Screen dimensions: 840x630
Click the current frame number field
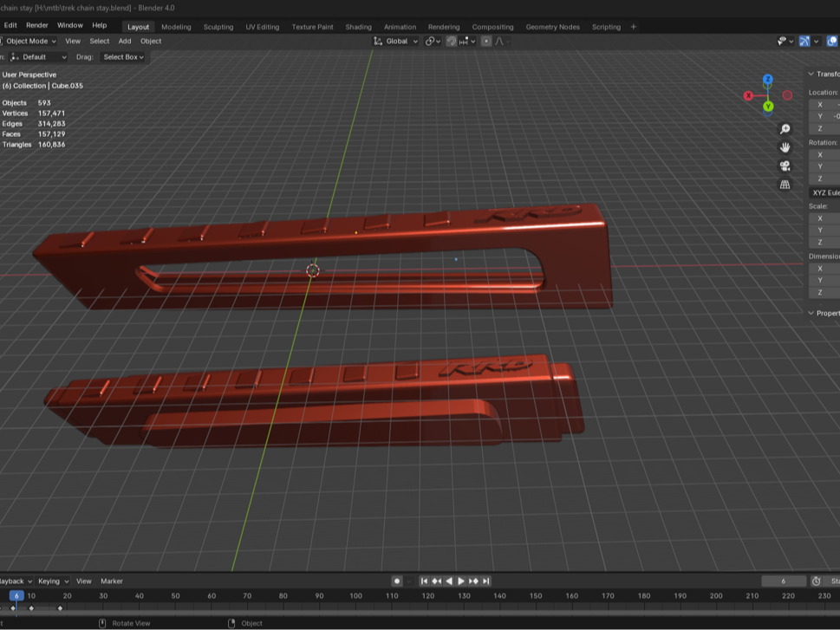(783, 581)
